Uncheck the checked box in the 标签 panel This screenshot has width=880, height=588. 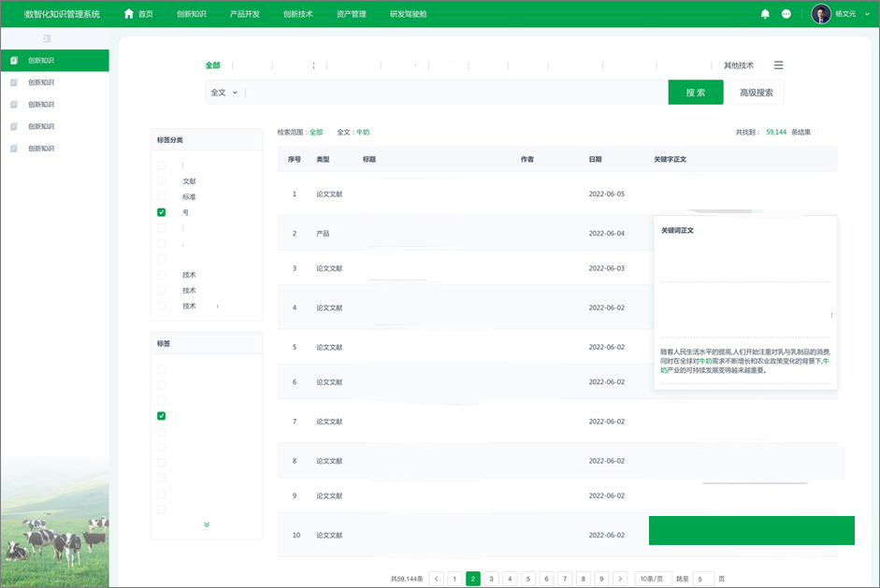[162, 416]
